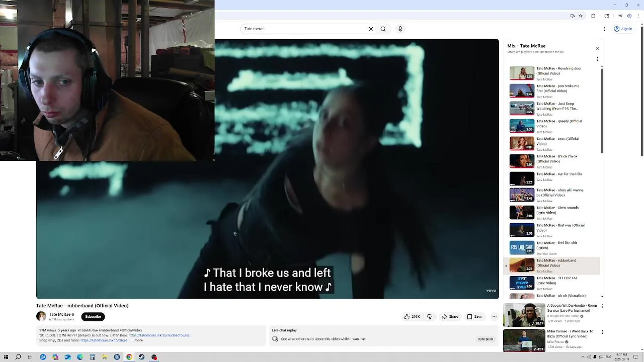Save the video to a playlist
The image size is (644, 362).
(x=474, y=316)
